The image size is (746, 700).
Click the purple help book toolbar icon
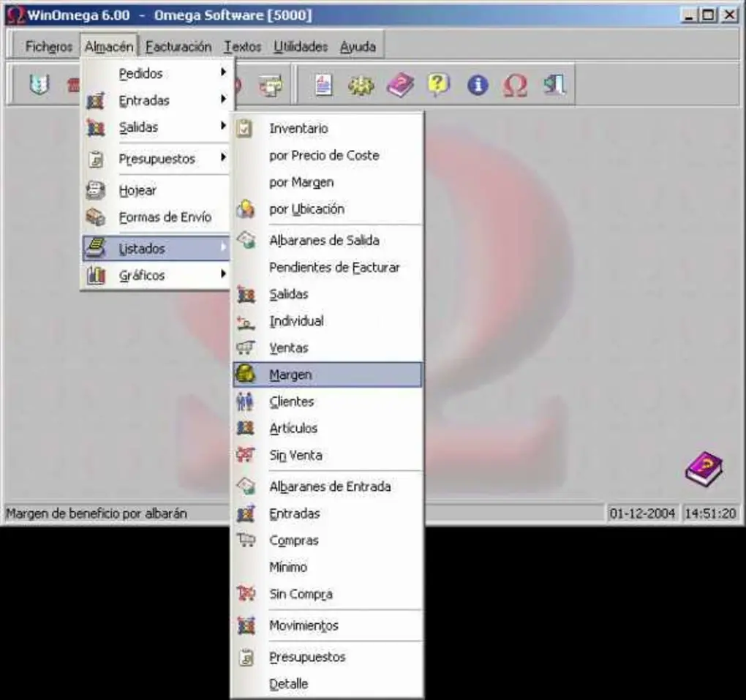399,86
